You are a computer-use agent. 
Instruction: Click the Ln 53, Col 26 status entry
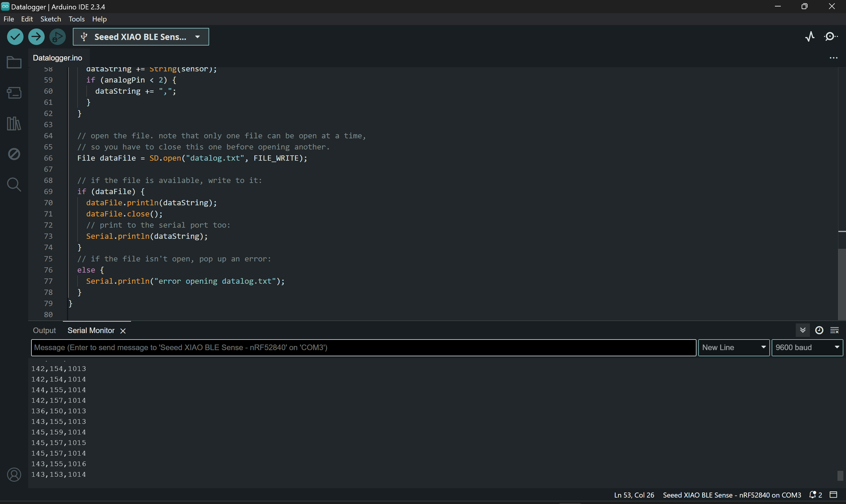click(x=634, y=495)
